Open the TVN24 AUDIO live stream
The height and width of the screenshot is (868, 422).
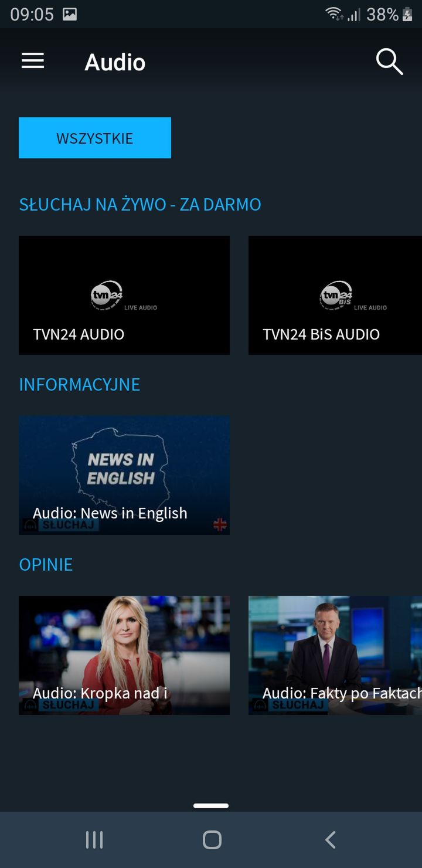(x=124, y=295)
